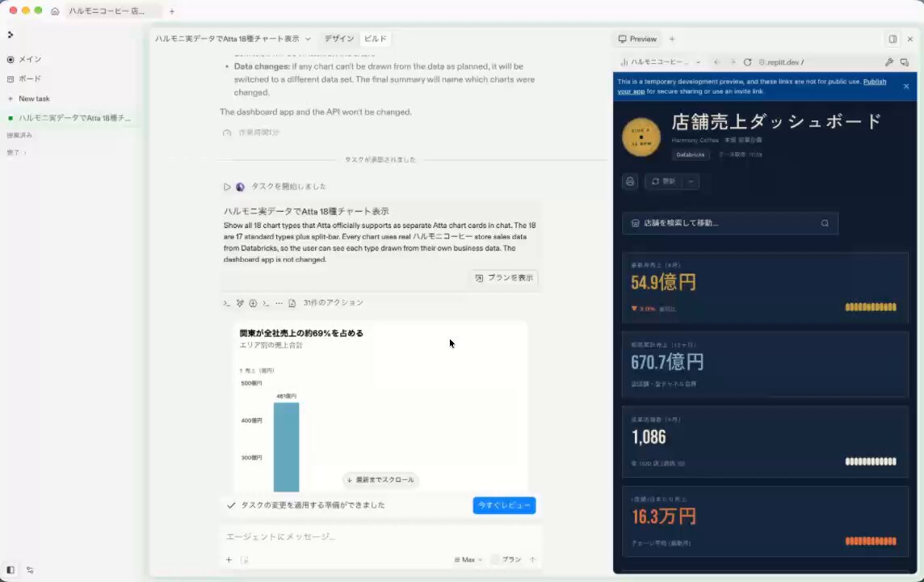The image size is (924, 582).
Task: Click the 670.7億円 cumulative sales card
Action: 765,364
